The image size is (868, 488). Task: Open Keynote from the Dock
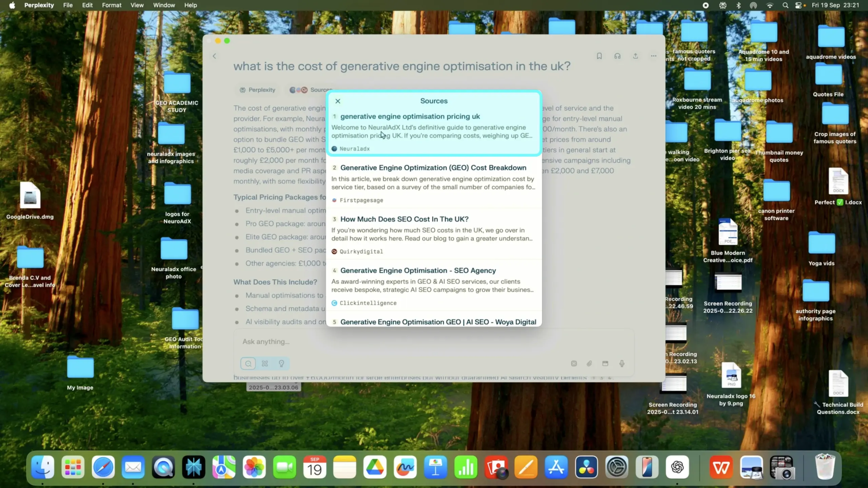click(435, 467)
